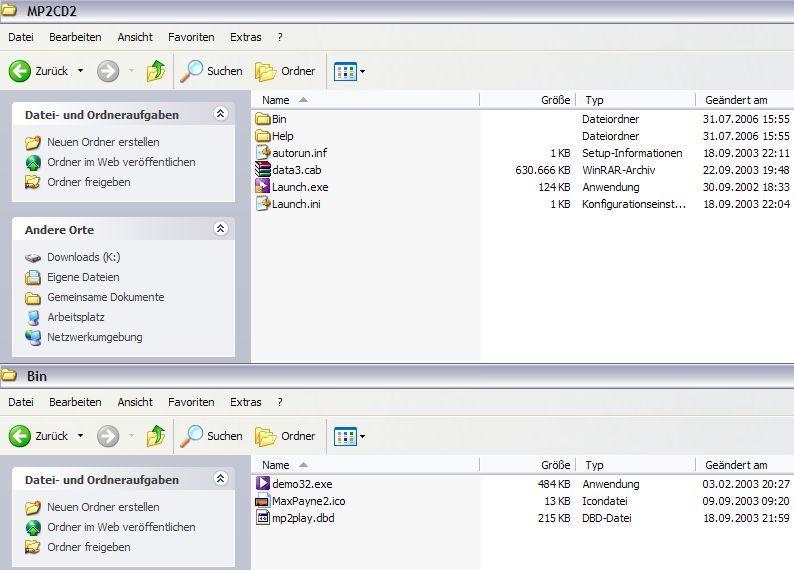
Task: Open Eigene Dateien location
Action: click(72, 277)
